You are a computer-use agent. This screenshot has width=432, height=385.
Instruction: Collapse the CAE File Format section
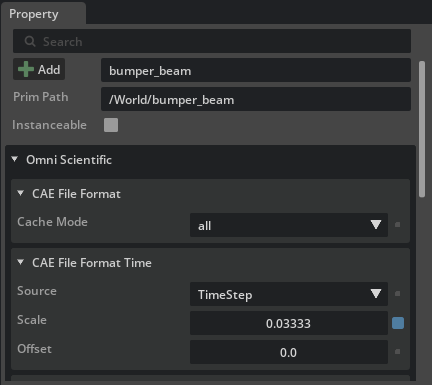pyautogui.click(x=21, y=193)
